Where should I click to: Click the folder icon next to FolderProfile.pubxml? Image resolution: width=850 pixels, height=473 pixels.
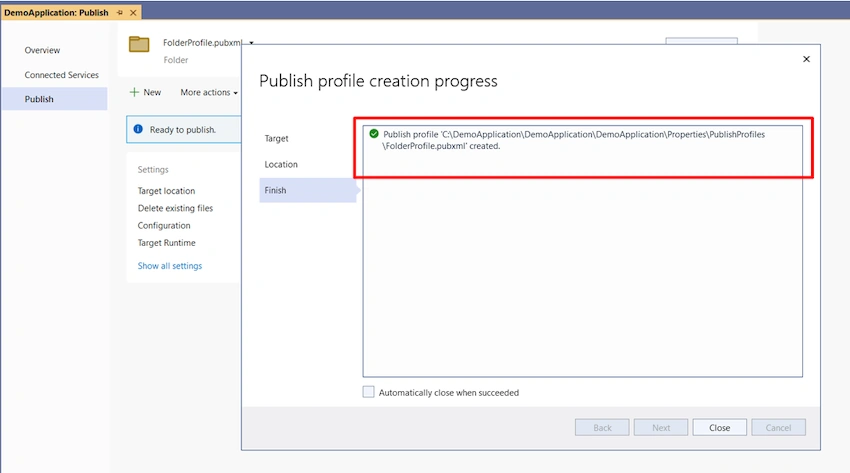pos(139,44)
